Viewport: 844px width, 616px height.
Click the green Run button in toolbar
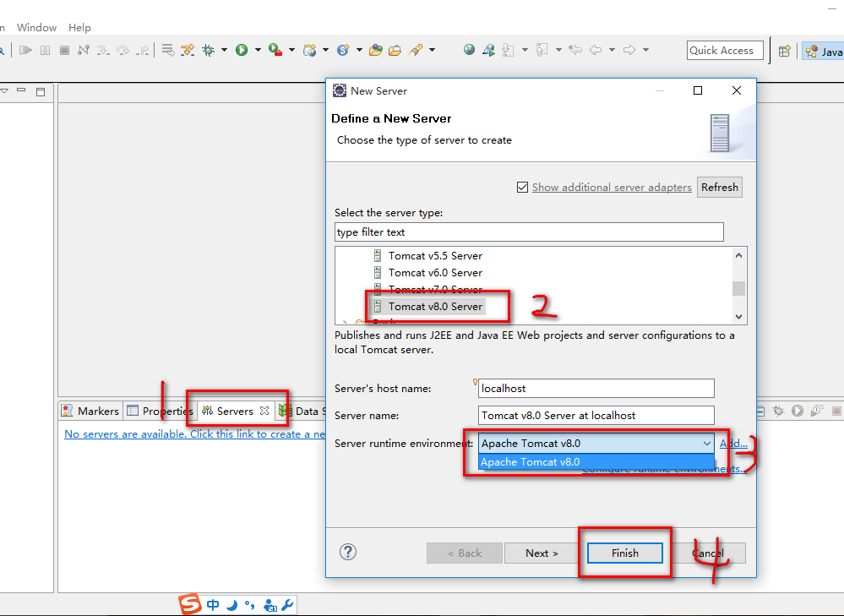242,50
